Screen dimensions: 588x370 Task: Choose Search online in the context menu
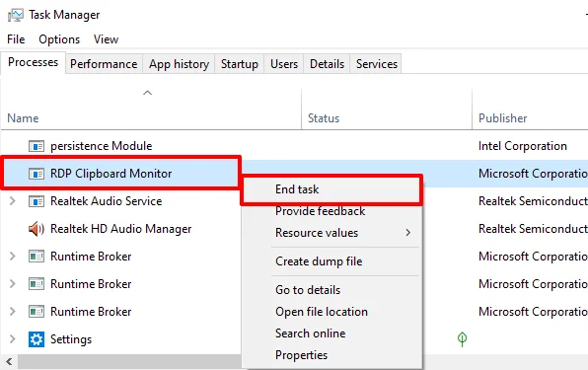click(331, 333)
